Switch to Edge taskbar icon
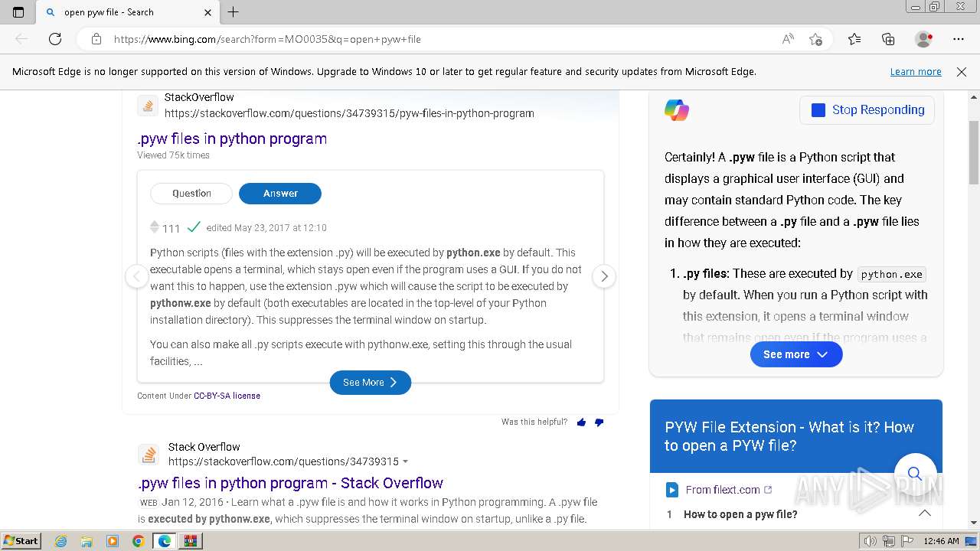 [164, 541]
